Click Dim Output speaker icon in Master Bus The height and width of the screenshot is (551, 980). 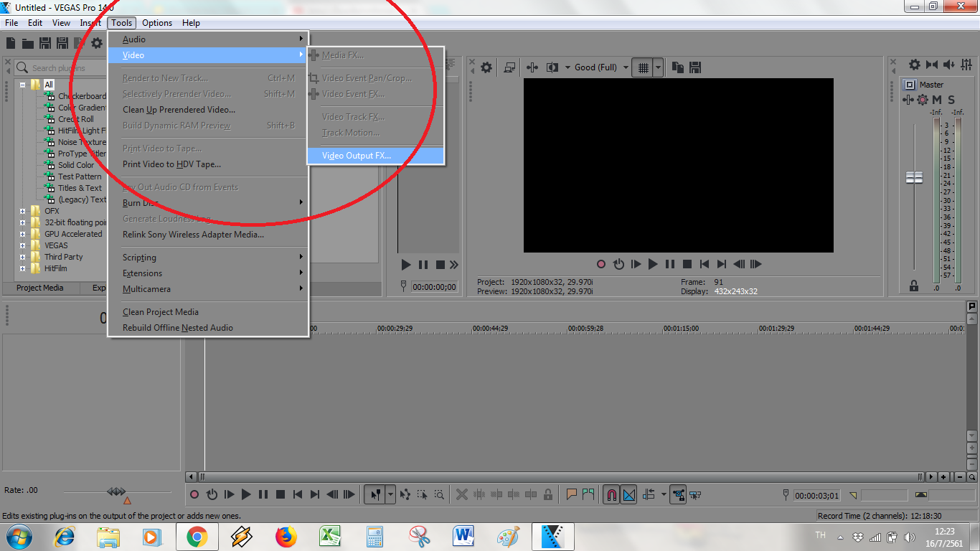tap(948, 65)
